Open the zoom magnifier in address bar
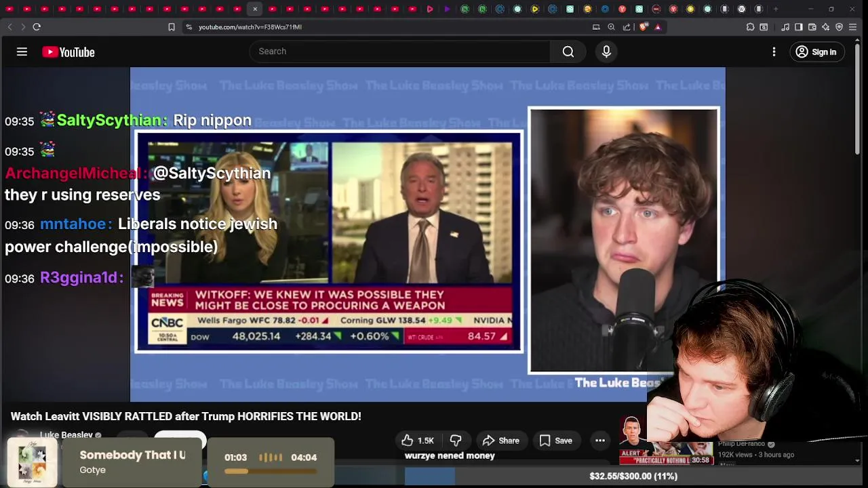The width and height of the screenshot is (868, 488). (x=611, y=27)
